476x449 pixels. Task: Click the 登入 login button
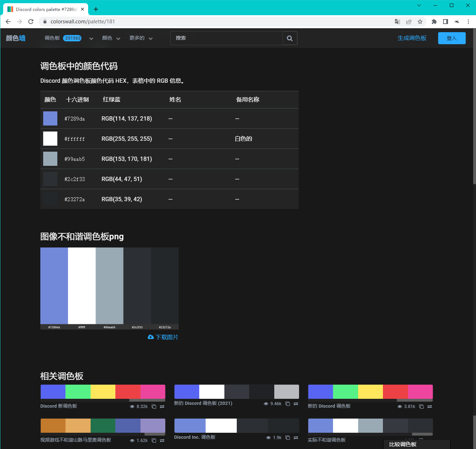452,38
